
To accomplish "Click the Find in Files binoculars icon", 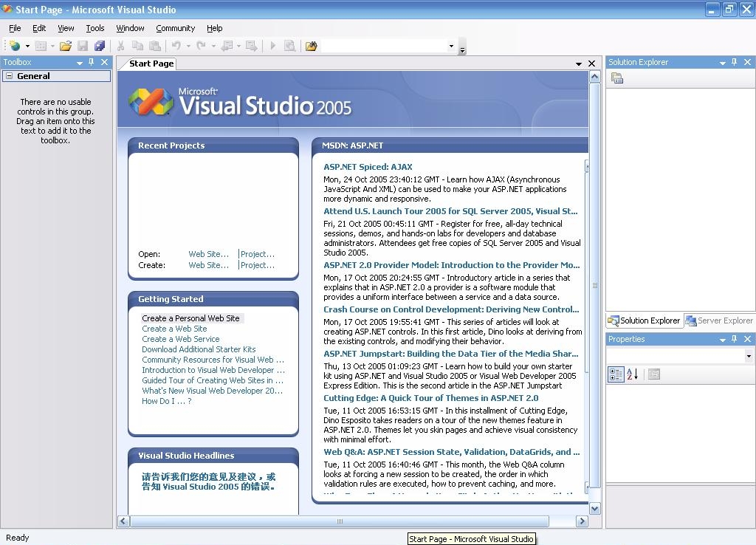I will [x=312, y=47].
